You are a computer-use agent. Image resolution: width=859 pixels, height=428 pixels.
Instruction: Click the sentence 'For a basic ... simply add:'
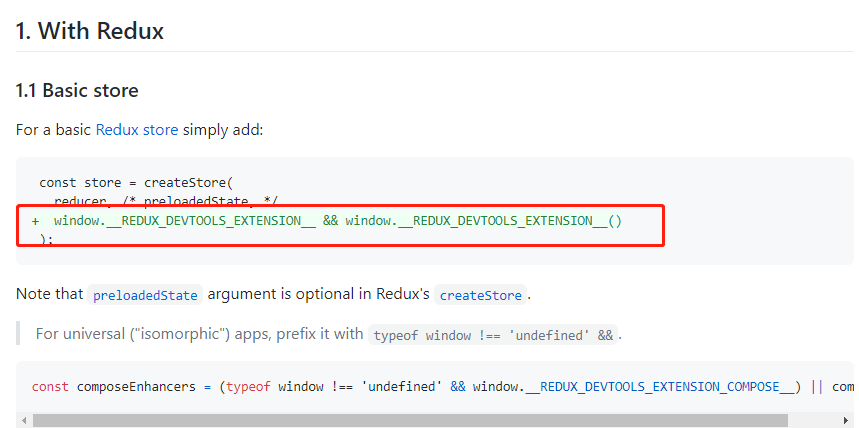pyautogui.click(x=140, y=130)
